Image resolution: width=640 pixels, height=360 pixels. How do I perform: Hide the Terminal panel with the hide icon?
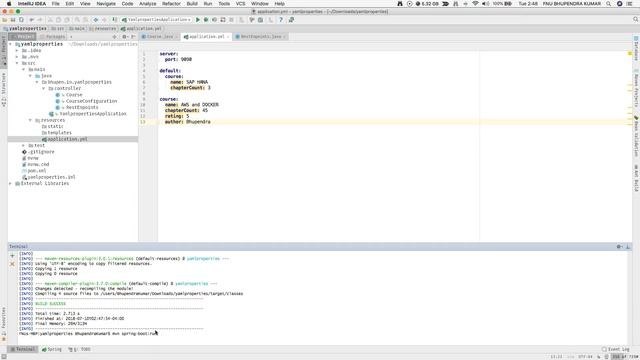pos(628,247)
